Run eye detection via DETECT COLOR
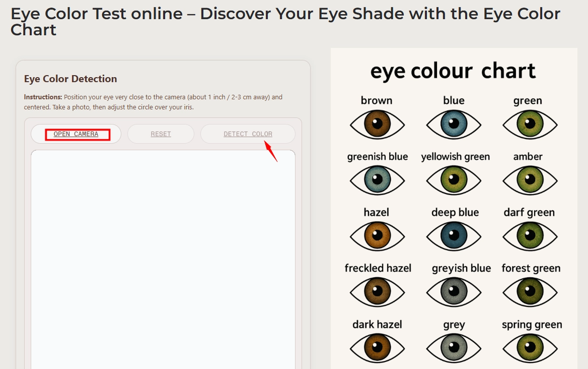Image resolution: width=588 pixels, height=369 pixels. [247, 134]
